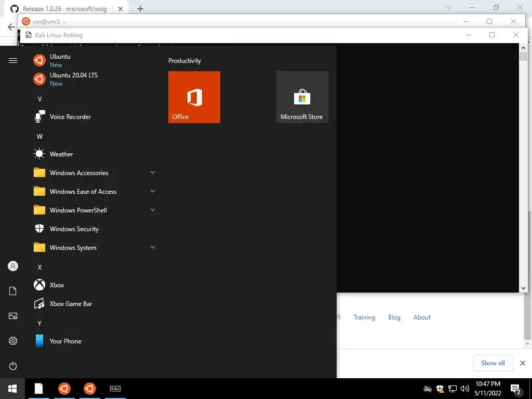
Task: Switch to first Ubuntu taskbar window
Action: click(x=64, y=389)
